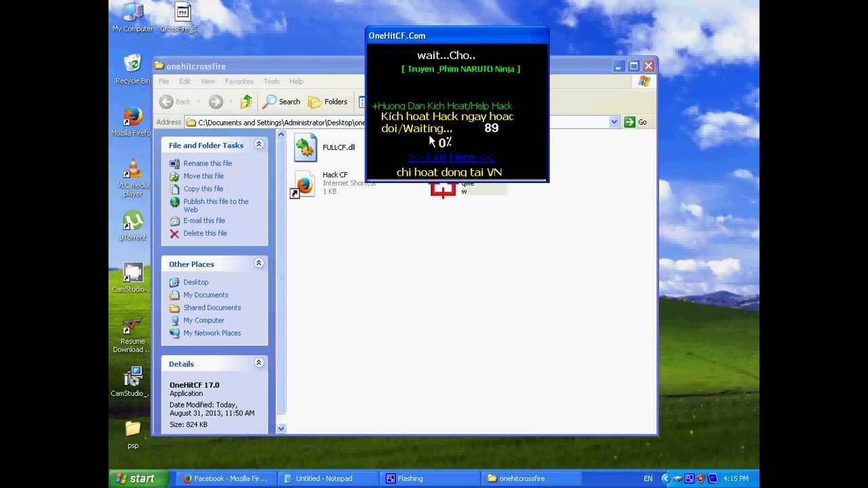The height and width of the screenshot is (488, 868).
Task: Switch to Flashing taskbar item
Action: [x=429, y=479]
